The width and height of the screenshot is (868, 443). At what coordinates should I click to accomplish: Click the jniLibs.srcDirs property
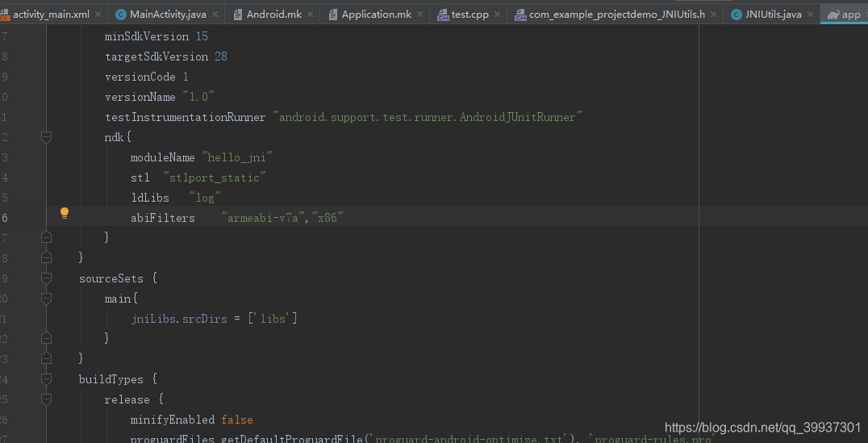[x=179, y=319]
